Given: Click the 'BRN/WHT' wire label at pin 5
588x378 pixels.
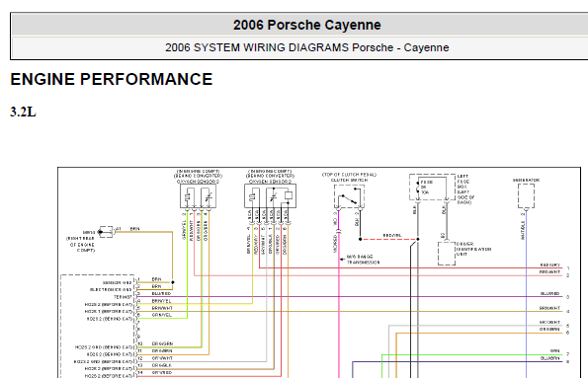Looking at the screenshot, I should [x=162, y=308].
